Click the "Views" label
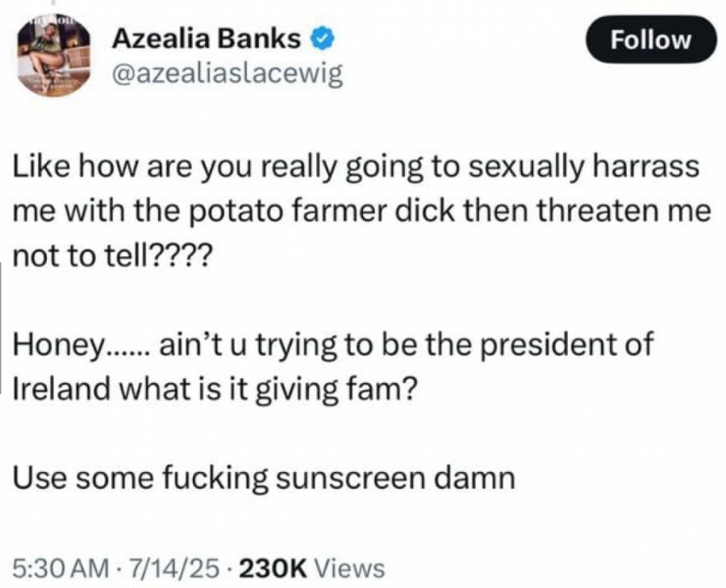Viewport: 726px width, 588px height. (348, 569)
